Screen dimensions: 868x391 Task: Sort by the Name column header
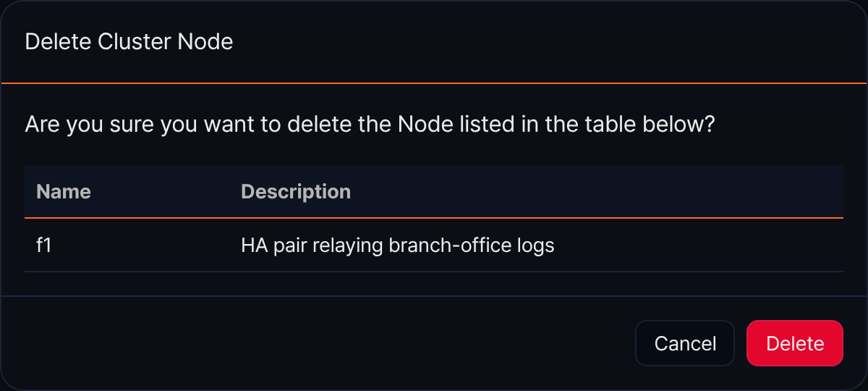click(x=64, y=191)
